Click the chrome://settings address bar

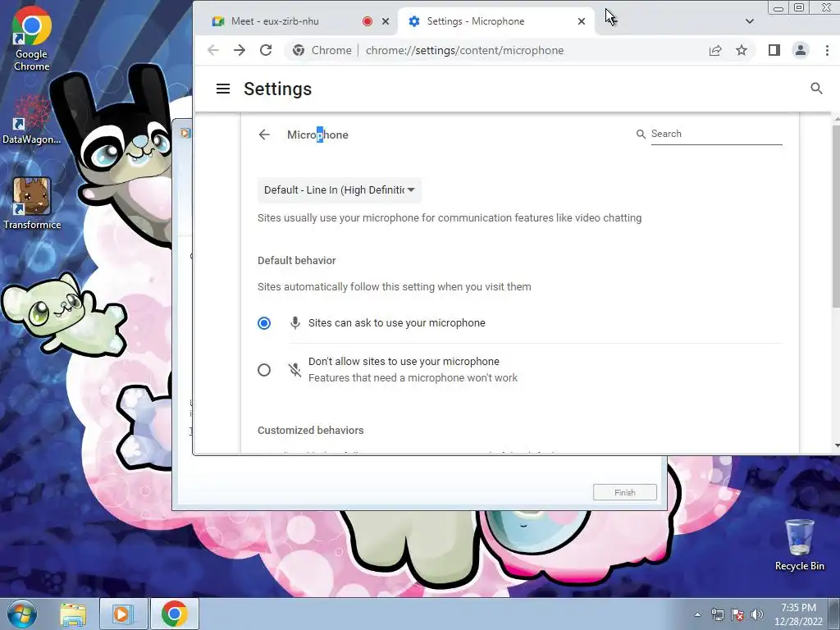tap(464, 50)
